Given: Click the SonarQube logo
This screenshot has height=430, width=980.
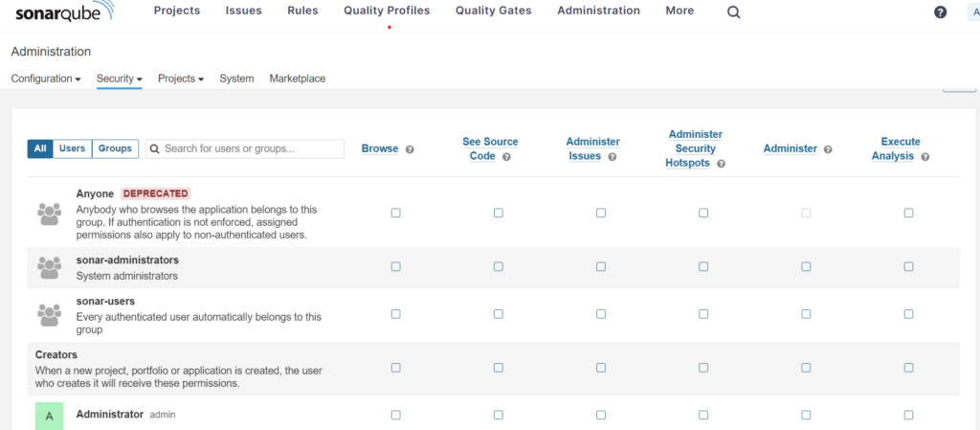Looking at the screenshot, I should point(64,11).
